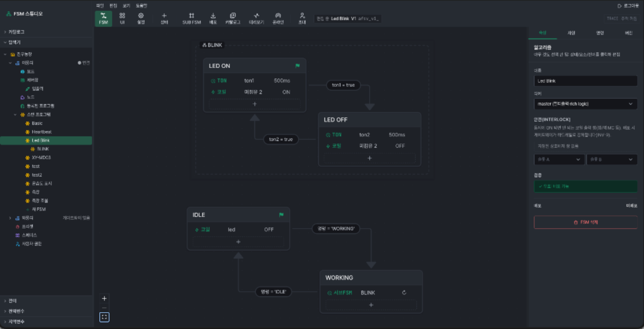Click the preview pulse icon in the toolbar
644x329 pixels.
pos(256,18)
